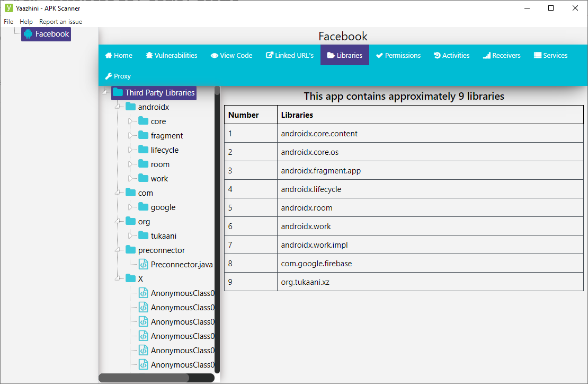Expand the room folder node
The width and height of the screenshot is (588, 384).
coord(130,164)
